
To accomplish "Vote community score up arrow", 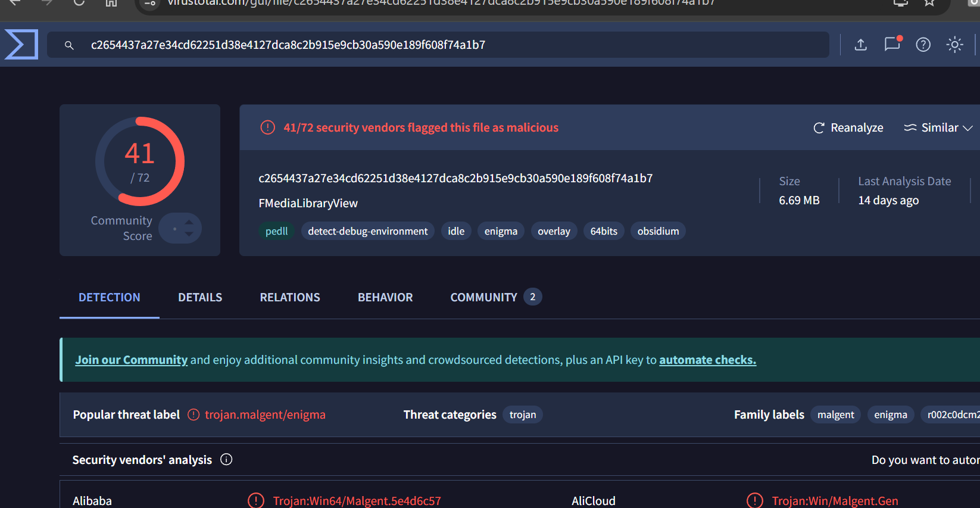I will coord(189,223).
